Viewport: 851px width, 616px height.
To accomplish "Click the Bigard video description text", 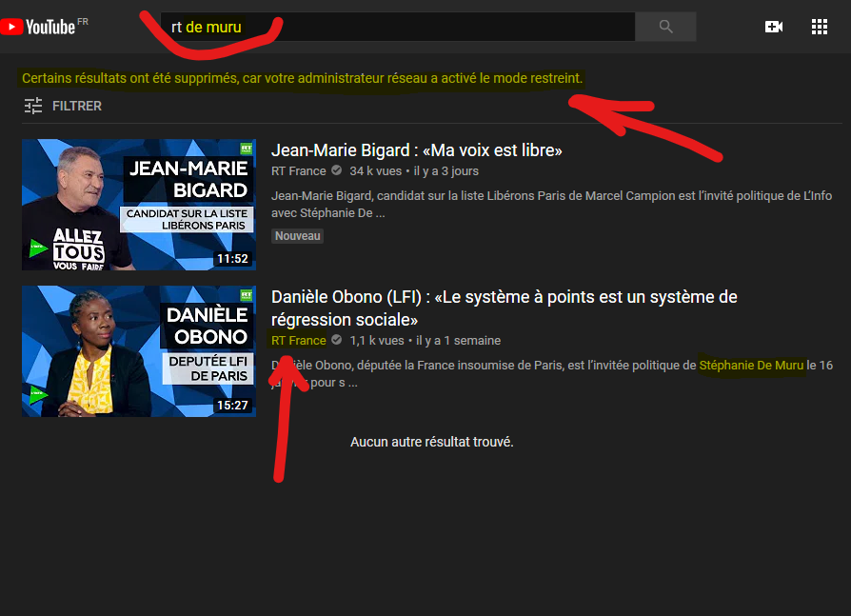I will tap(551, 204).
